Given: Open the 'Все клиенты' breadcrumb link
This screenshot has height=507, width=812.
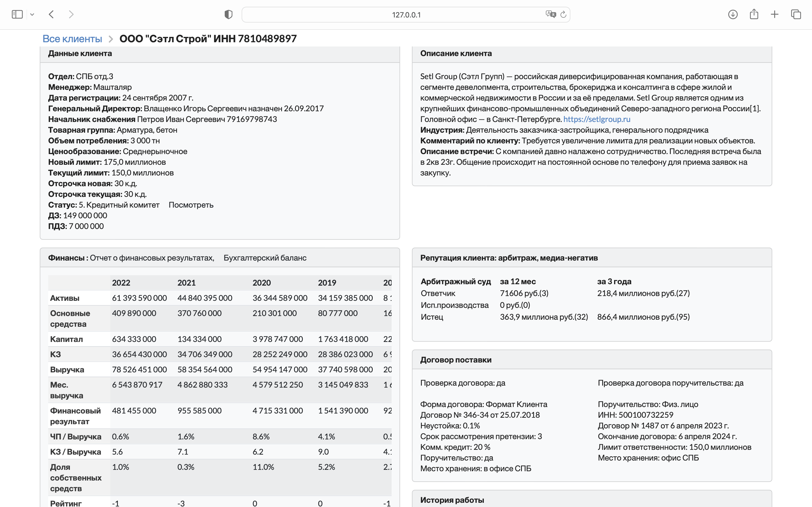Looking at the screenshot, I should tap(72, 39).
